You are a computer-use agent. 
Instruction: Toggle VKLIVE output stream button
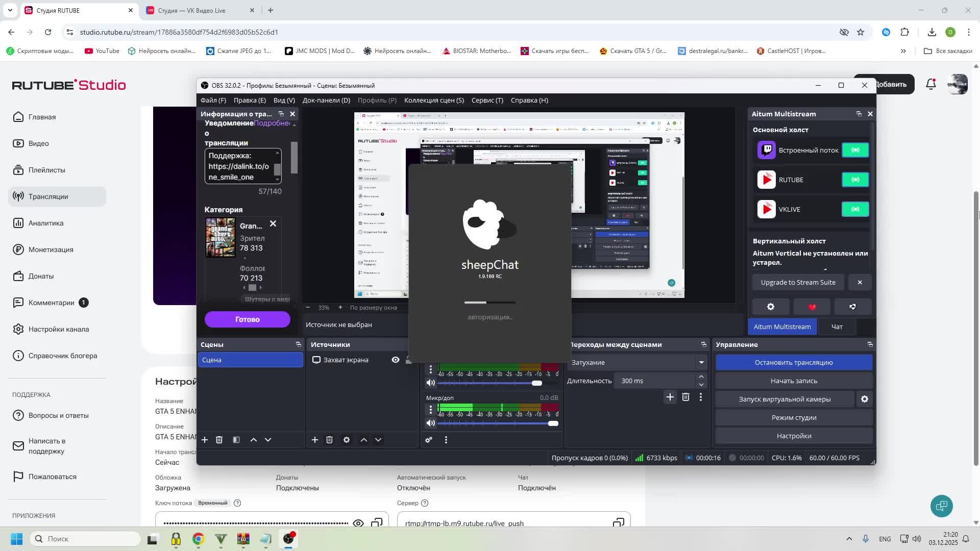[x=855, y=209]
